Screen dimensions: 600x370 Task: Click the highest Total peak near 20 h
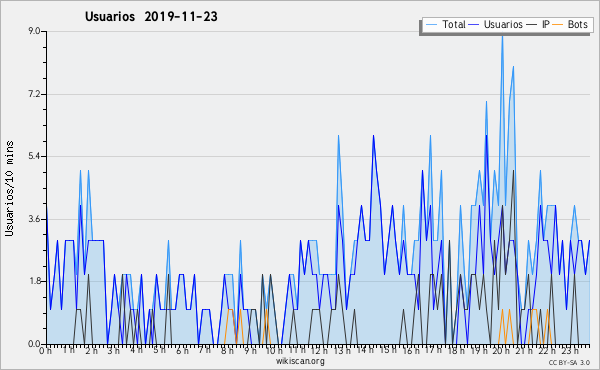coord(502,35)
